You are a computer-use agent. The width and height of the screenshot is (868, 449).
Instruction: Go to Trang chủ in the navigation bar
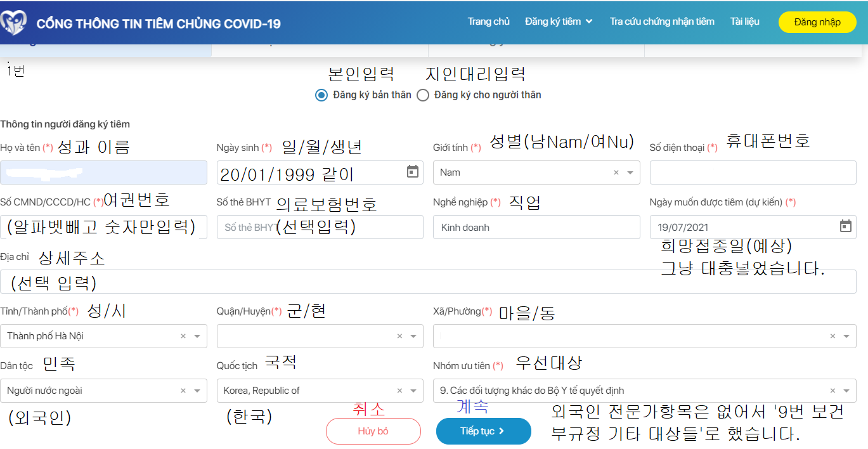489,21
